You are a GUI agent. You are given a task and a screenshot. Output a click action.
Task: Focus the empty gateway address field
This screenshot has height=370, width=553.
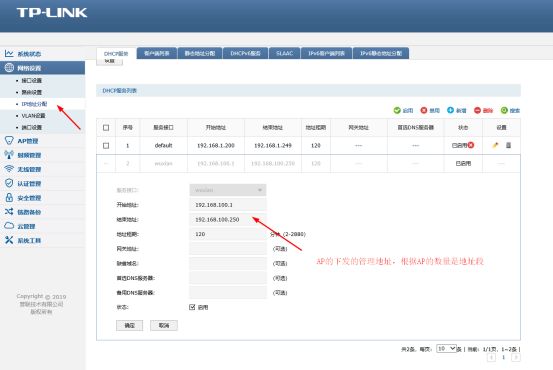click(x=228, y=249)
